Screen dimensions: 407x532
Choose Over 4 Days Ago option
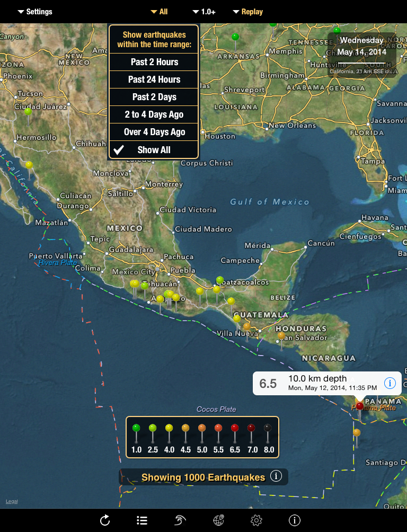154,132
